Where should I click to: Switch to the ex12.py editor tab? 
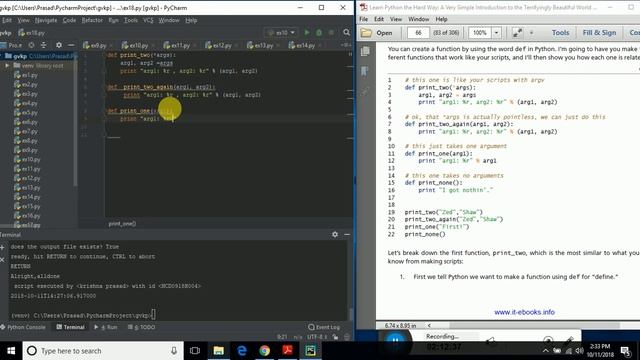219,45
